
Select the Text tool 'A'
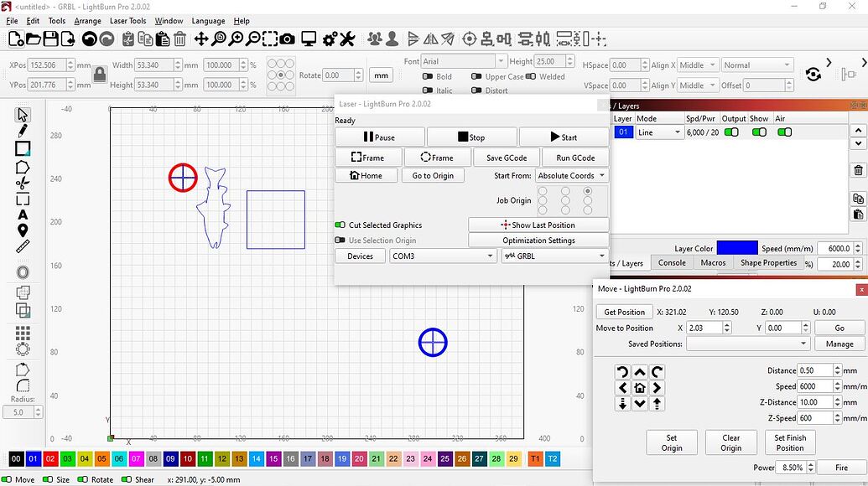pyautogui.click(x=23, y=215)
